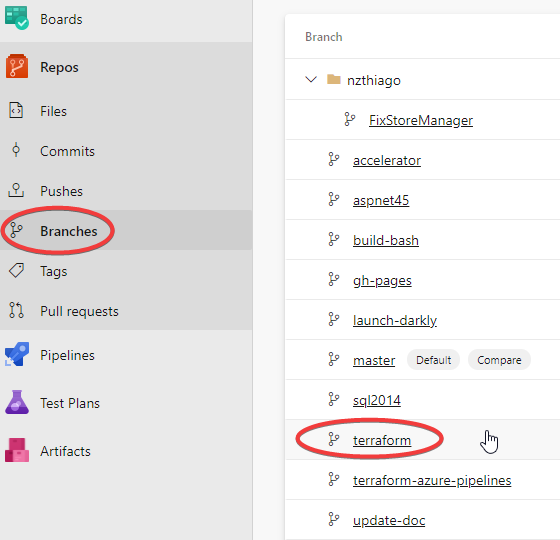Open Boards in the sidebar
560x540 pixels.
(x=61, y=19)
